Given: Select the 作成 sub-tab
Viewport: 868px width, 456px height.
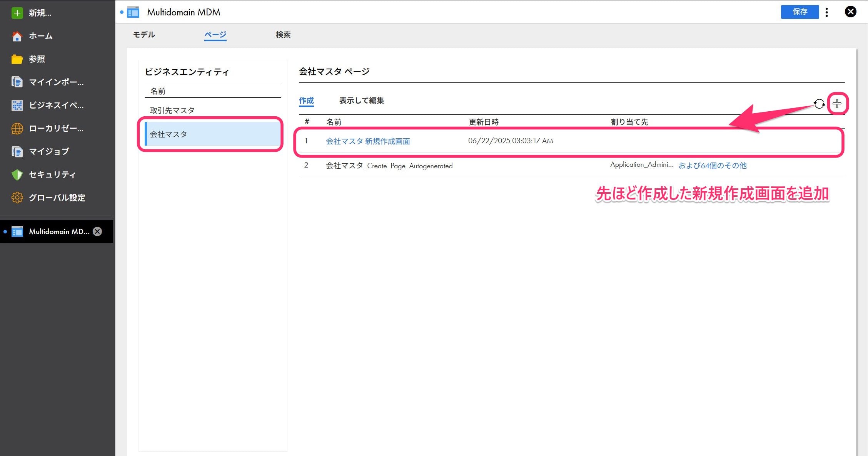Looking at the screenshot, I should pyautogui.click(x=306, y=101).
